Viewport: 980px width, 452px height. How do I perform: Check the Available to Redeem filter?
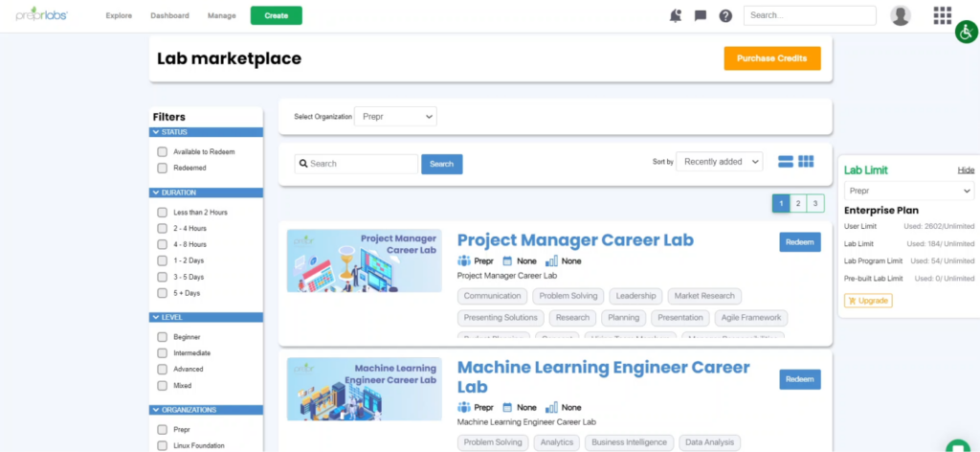[x=163, y=152]
